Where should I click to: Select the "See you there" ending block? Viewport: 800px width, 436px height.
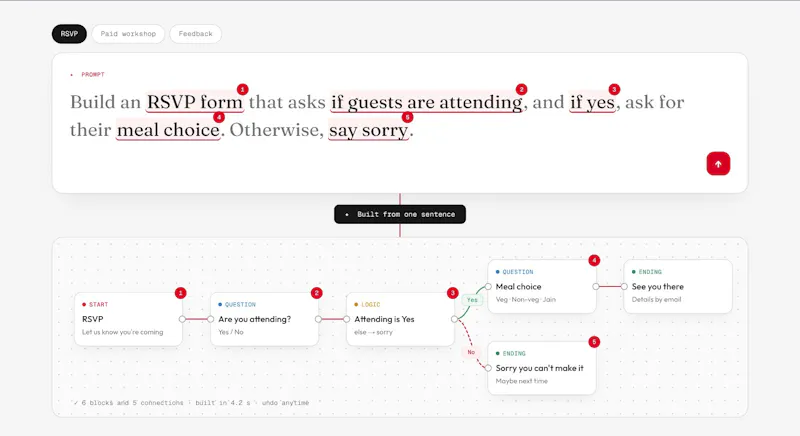click(x=678, y=287)
